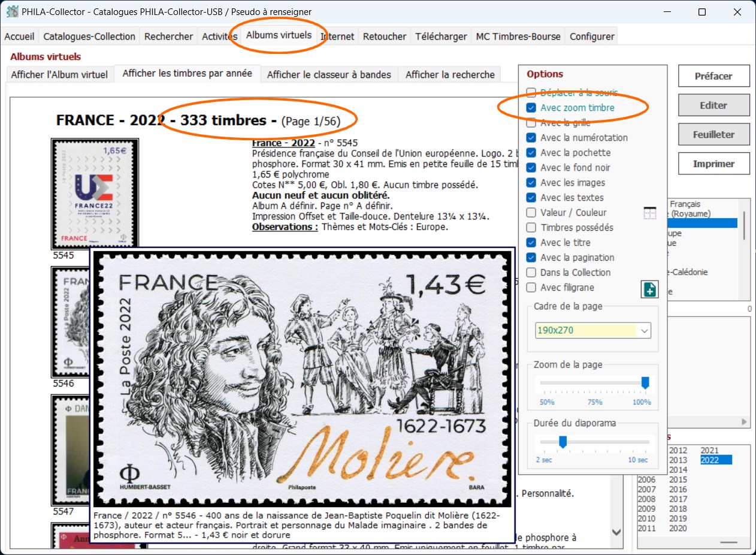Click the Zoom de la page slider handle

coord(645,383)
